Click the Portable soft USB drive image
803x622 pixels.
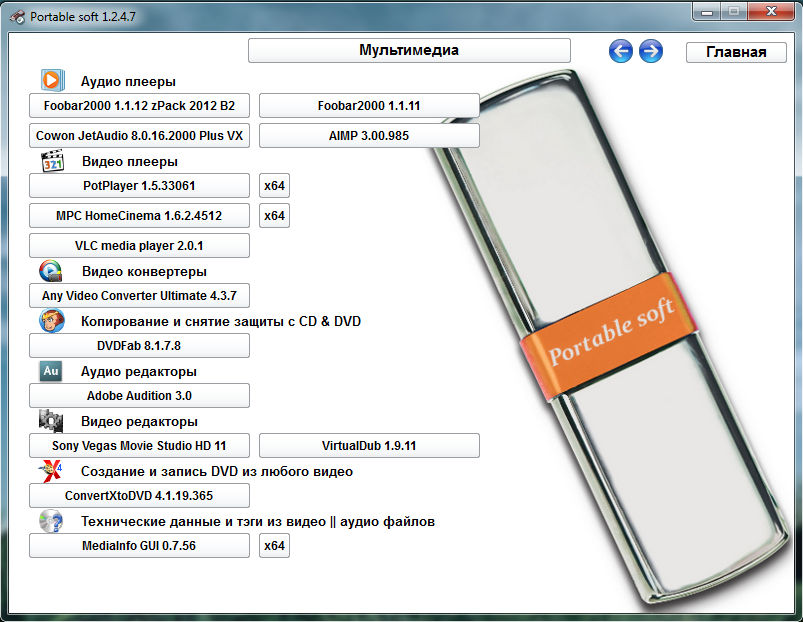tap(610, 330)
